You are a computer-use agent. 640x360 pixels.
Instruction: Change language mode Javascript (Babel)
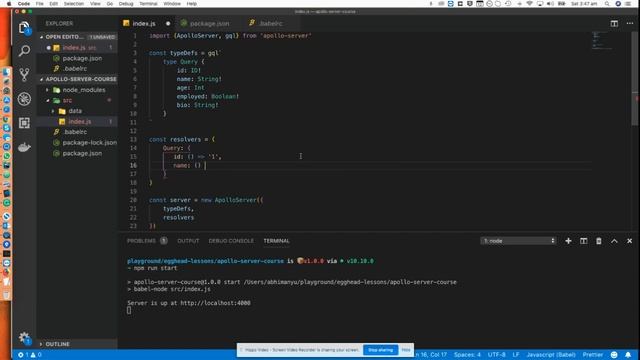[x=551, y=355]
